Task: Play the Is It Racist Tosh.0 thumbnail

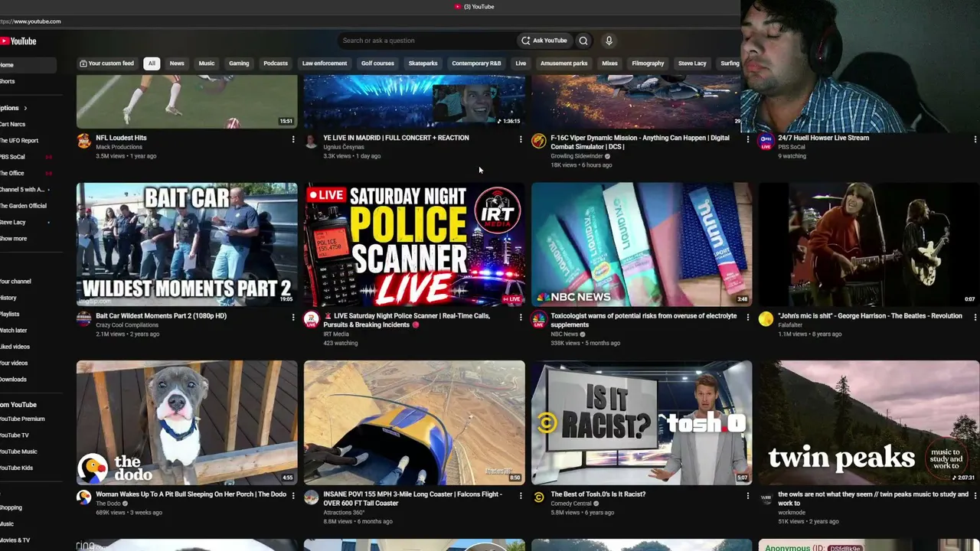Action: [x=642, y=422]
